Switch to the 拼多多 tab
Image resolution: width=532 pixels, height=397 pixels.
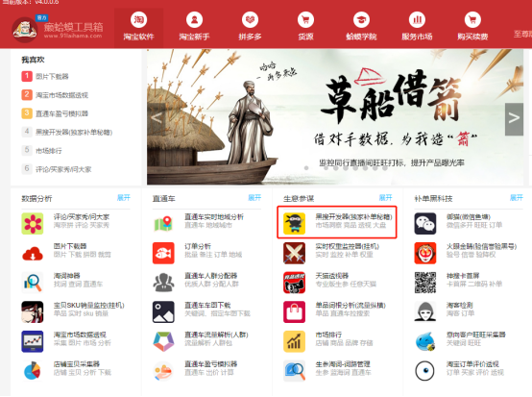coord(250,27)
